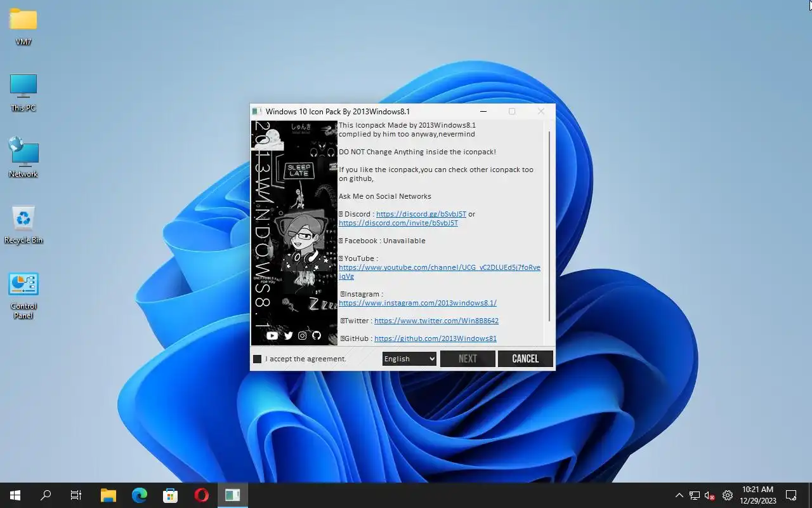Click YouTube icon on installer banner

tap(272, 335)
